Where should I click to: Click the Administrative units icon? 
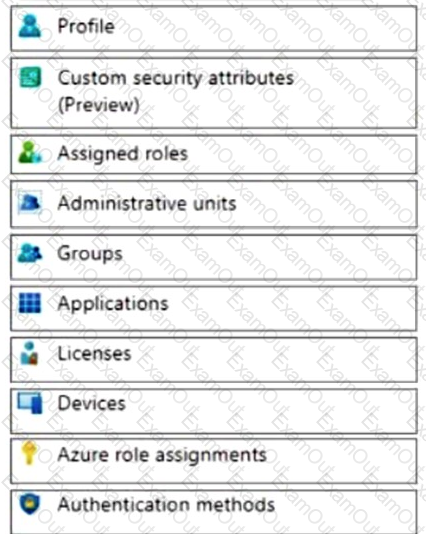point(30,202)
